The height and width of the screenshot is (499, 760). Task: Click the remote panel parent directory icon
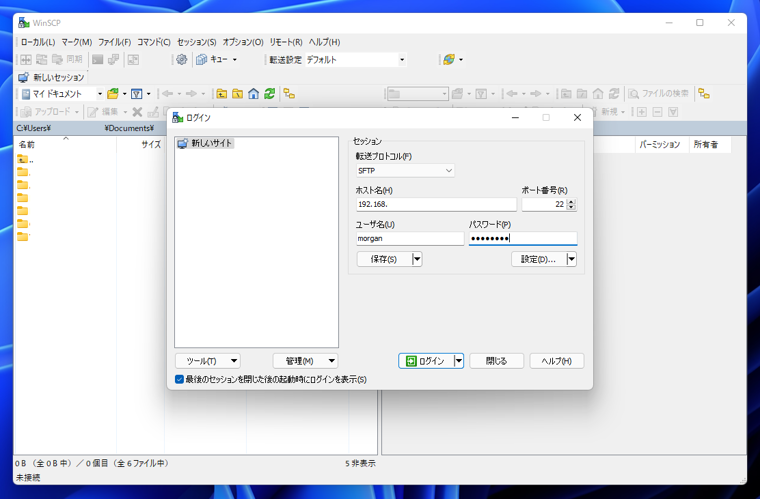tap(566, 94)
